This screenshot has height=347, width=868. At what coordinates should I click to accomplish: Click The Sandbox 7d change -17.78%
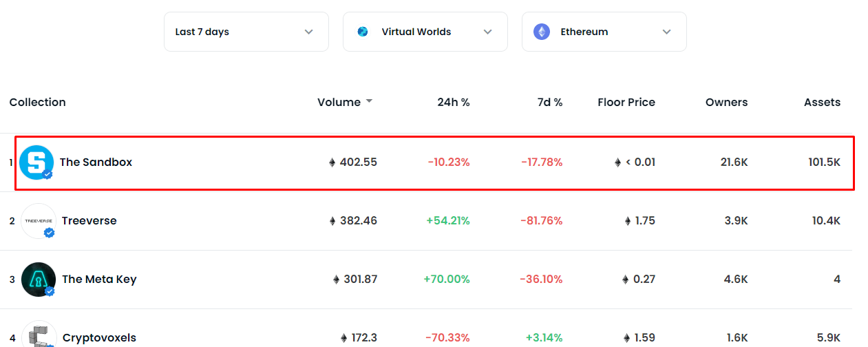[x=542, y=162]
